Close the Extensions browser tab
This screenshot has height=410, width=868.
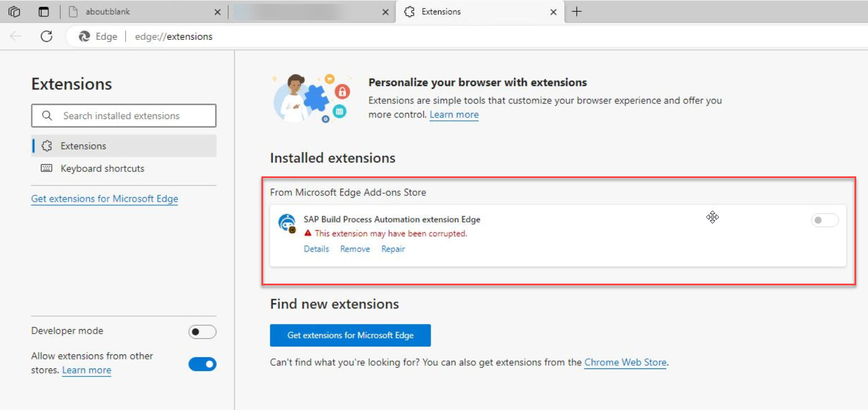553,12
